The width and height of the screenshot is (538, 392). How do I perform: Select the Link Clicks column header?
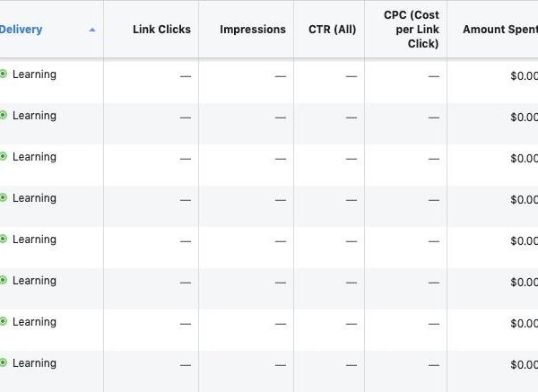(x=161, y=30)
